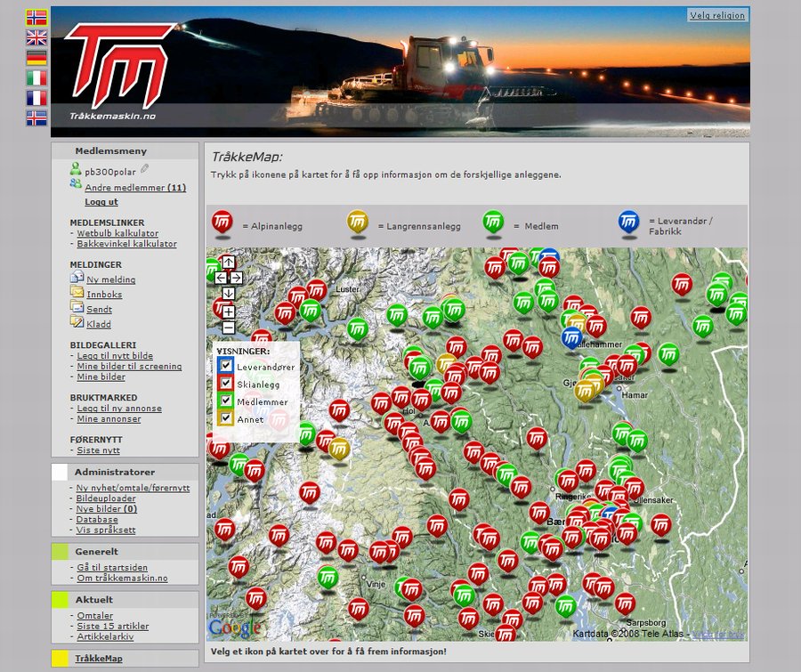The height and width of the screenshot is (672, 801).
Task: Click the blue Leverandør / Fabrikk legend marker
Action: tap(629, 223)
